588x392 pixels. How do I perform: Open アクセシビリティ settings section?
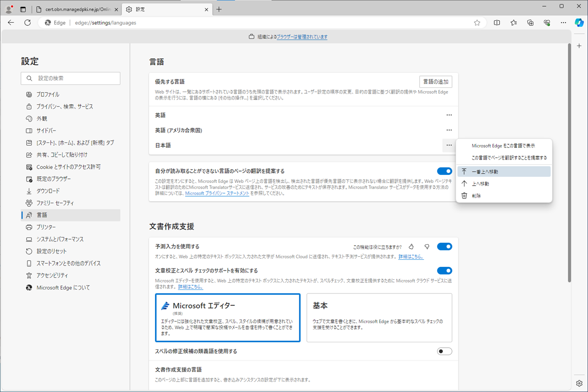(71, 275)
